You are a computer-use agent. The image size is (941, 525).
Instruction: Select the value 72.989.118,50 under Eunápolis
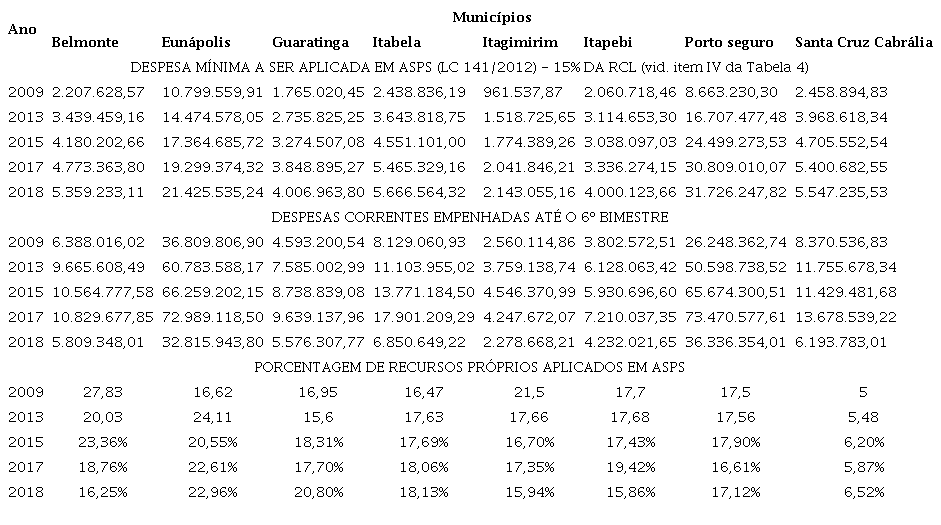coord(212,317)
